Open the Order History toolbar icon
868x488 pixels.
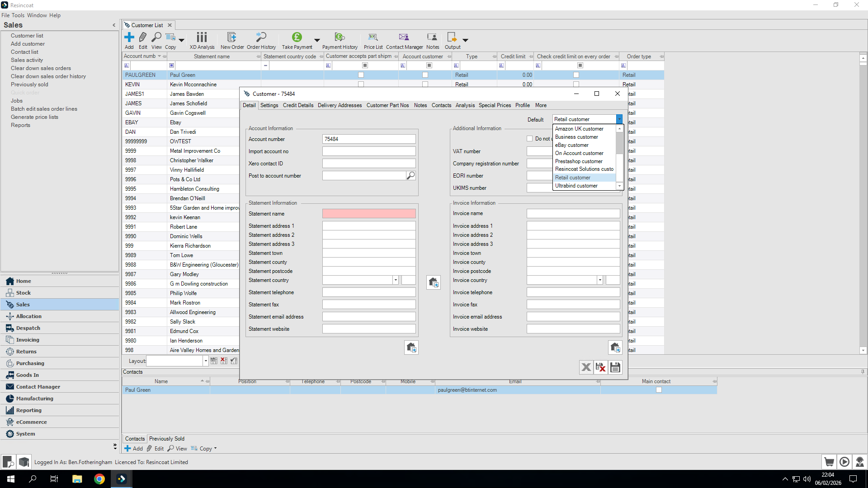[261, 40]
